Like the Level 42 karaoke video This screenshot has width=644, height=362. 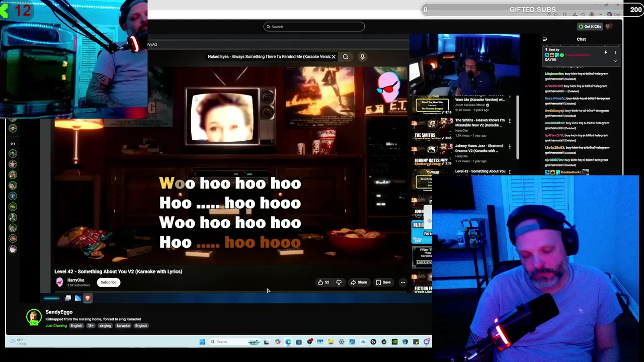323,283
